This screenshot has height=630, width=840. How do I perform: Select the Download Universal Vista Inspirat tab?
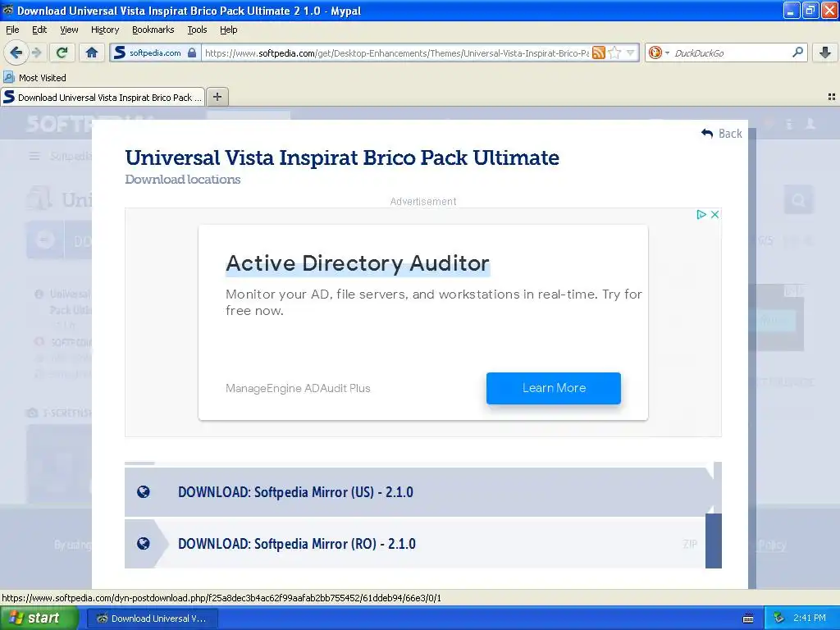(x=103, y=97)
